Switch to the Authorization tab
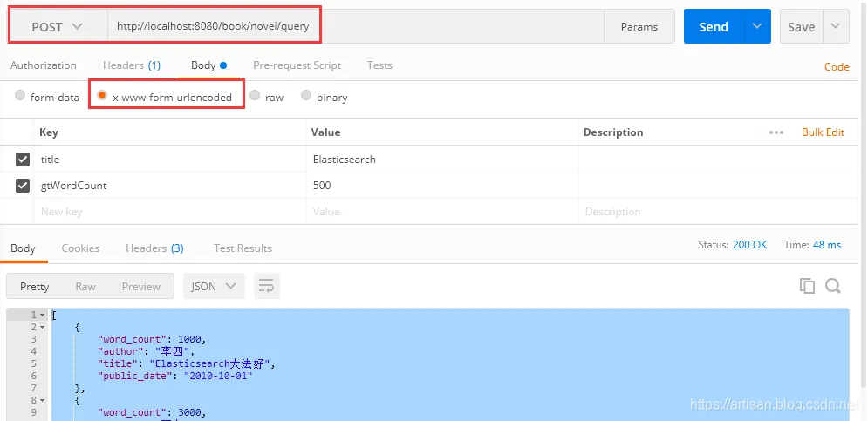Image resolution: width=868 pixels, height=421 pixels. [43, 65]
